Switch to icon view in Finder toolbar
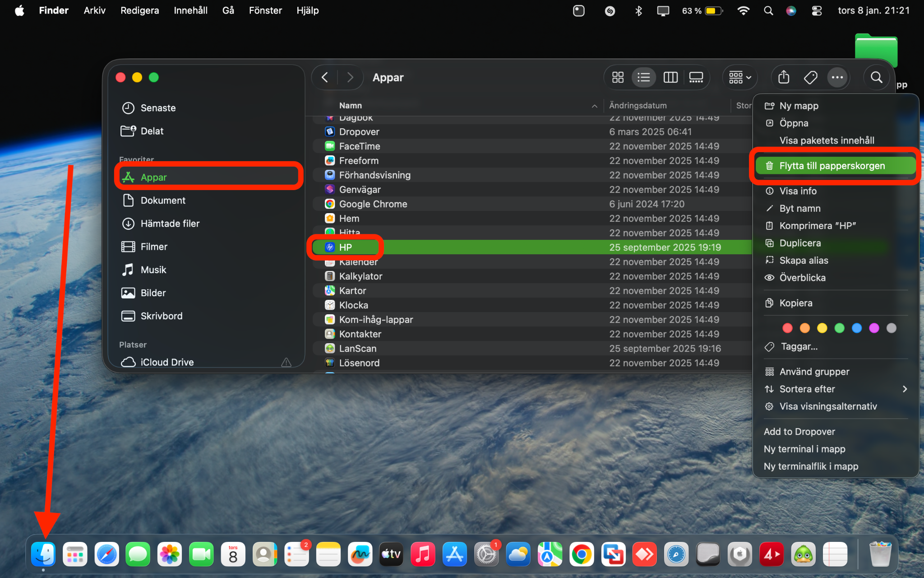The height and width of the screenshot is (578, 924). [x=618, y=78]
